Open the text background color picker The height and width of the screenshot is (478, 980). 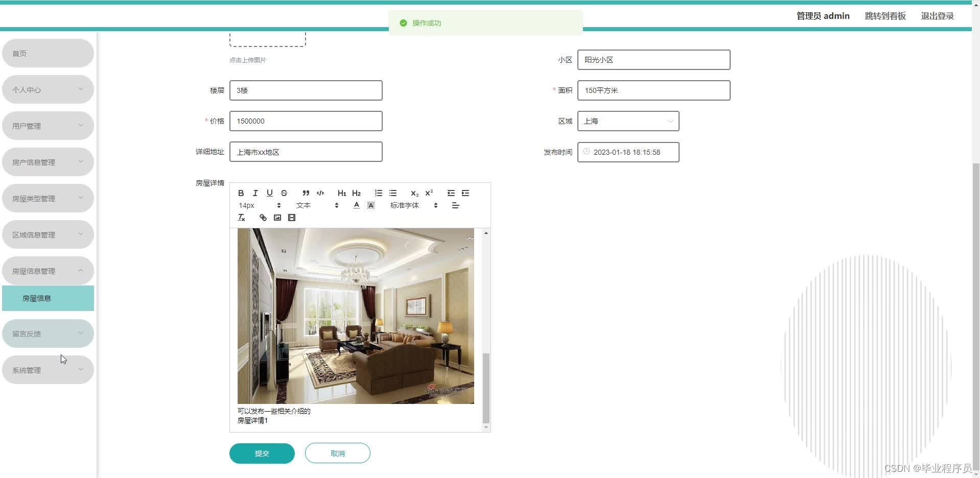tap(371, 205)
